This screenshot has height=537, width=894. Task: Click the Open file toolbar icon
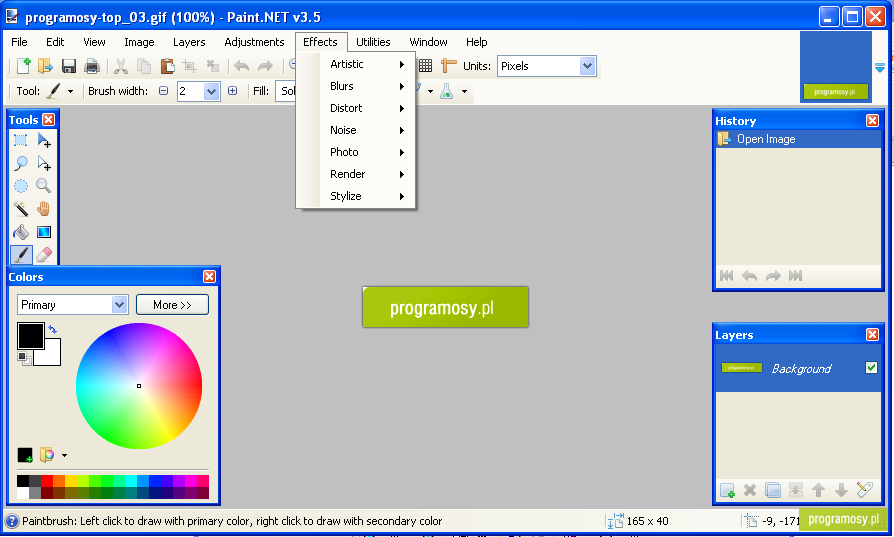tap(46, 66)
